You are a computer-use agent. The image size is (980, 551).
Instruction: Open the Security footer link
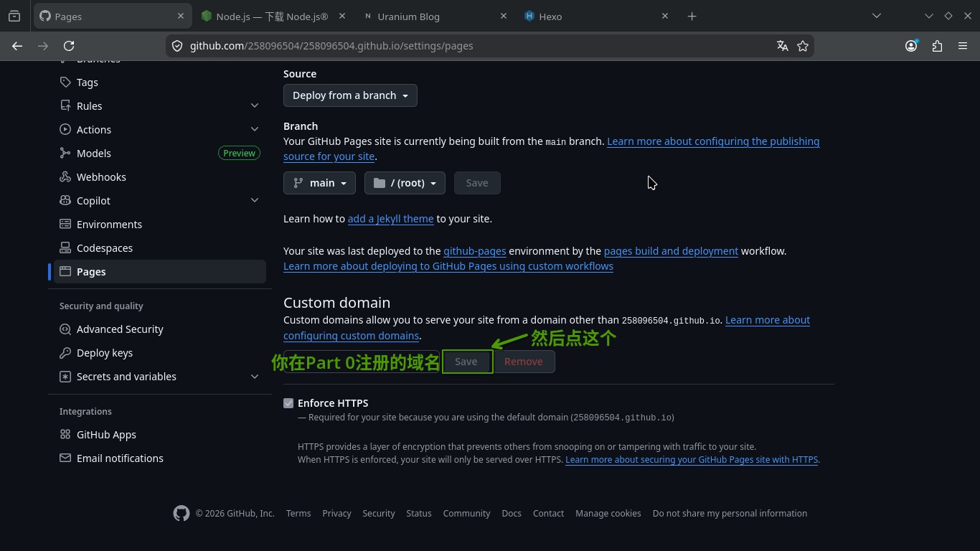[x=379, y=514]
